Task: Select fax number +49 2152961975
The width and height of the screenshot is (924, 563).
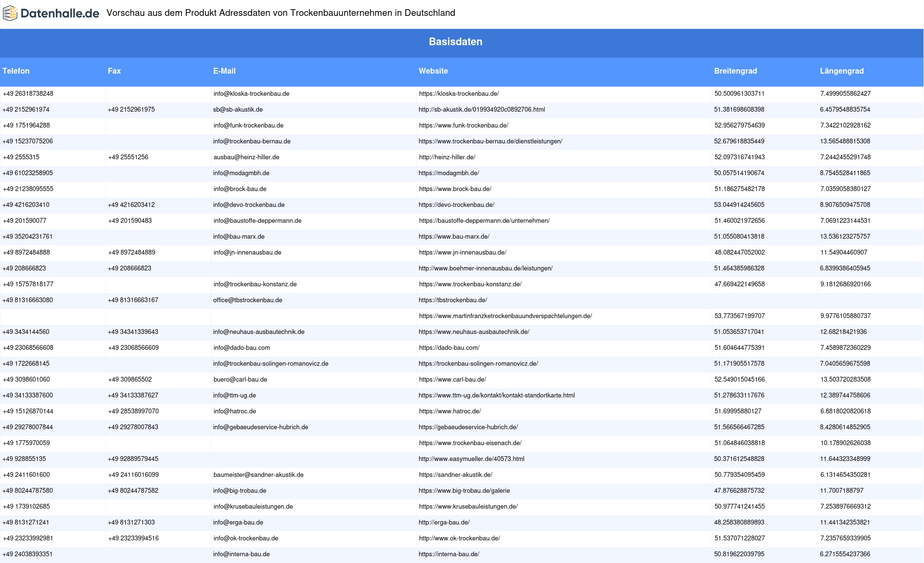Action: pos(131,110)
